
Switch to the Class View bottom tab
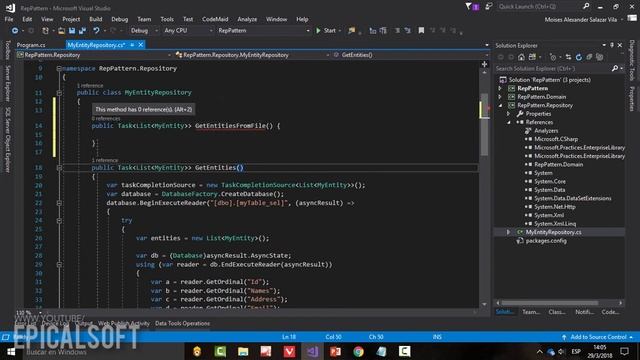(x=557, y=312)
